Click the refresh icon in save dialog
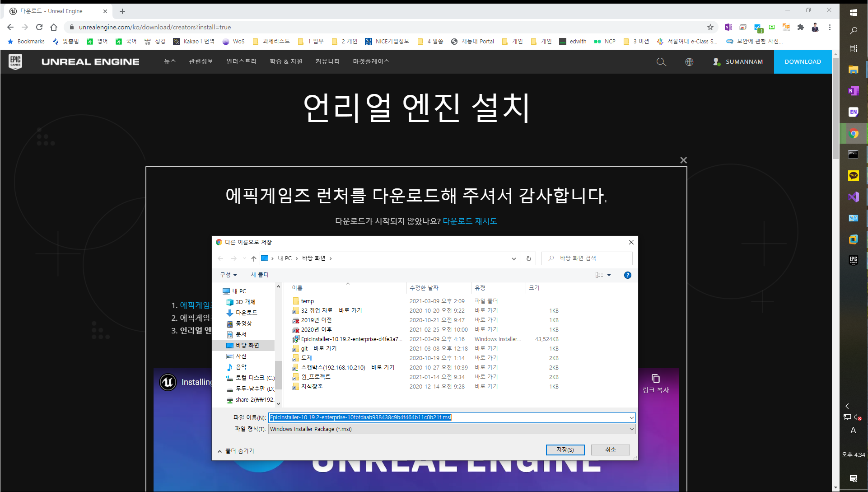Image resolution: width=868 pixels, height=492 pixels. tap(528, 258)
